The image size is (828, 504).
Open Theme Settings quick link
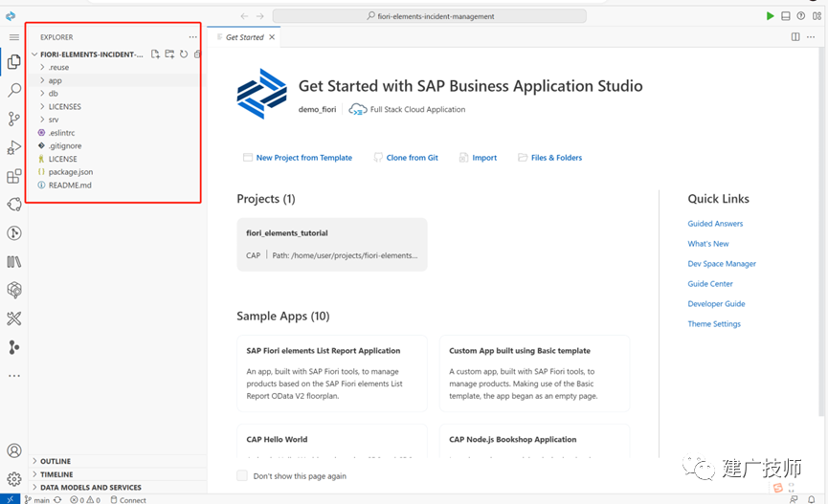point(714,323)
